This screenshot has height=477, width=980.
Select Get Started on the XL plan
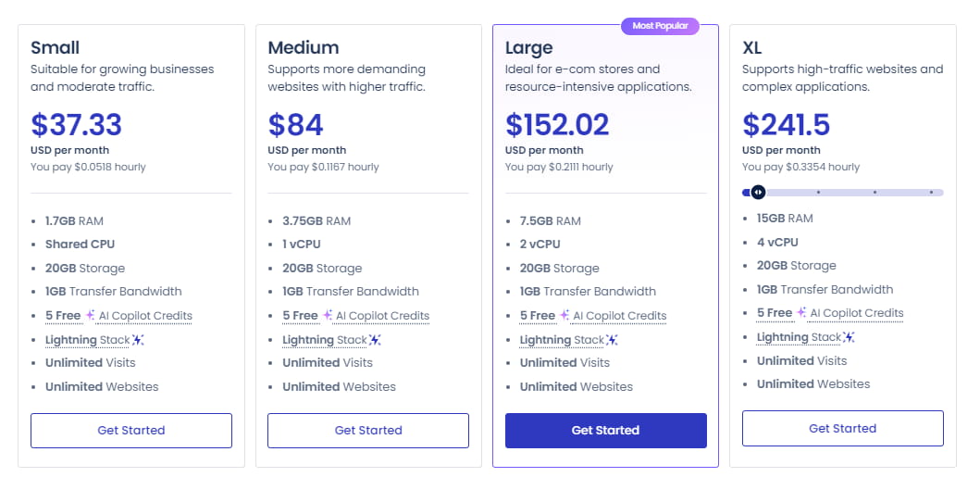coord(843,429)
